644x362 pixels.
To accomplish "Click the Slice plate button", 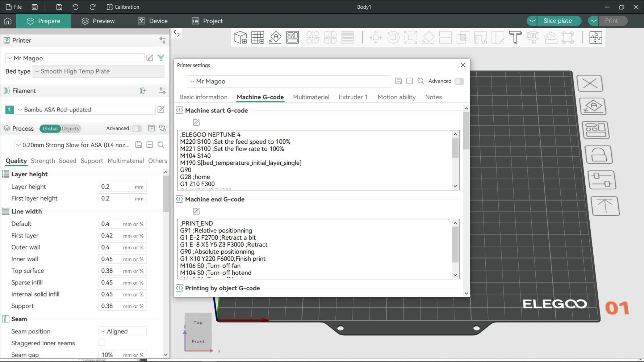I will (x=557, y=21).
